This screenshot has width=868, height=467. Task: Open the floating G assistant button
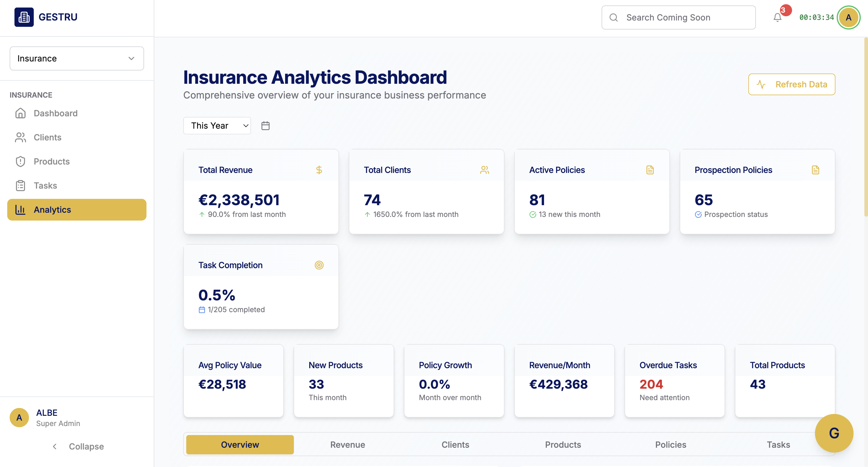834,433
